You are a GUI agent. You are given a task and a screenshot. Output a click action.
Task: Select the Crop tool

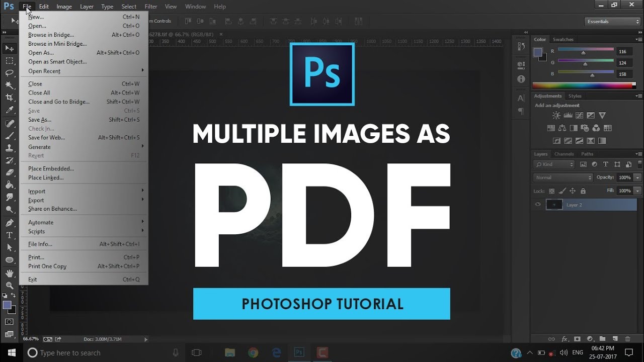[9, 98]
